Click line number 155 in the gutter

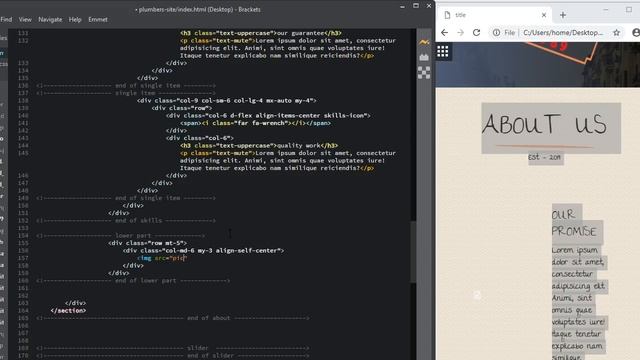(x=23, y=243)
